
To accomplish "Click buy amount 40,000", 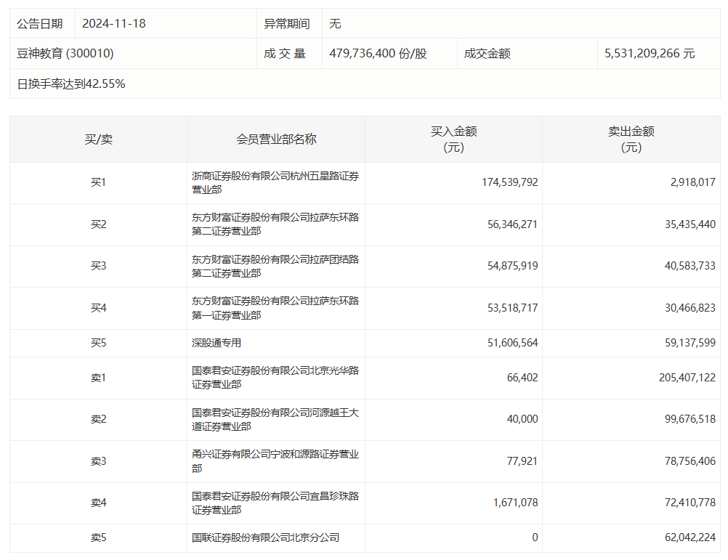I will point(522,419).
